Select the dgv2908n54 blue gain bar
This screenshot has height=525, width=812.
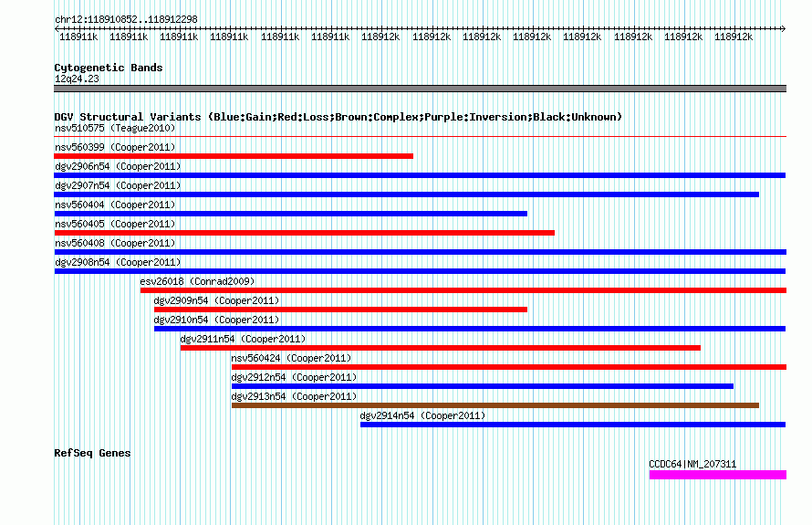pyautogui.click(x=420, y=271)
